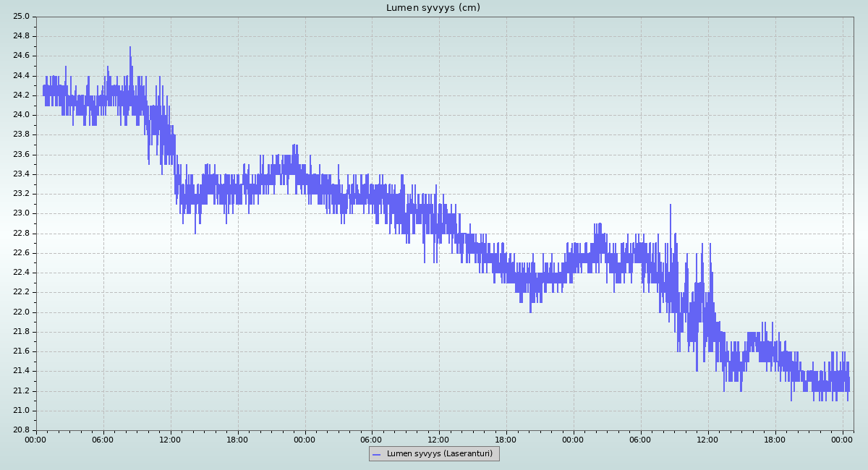The width and height of the screenshot is (868, 470).
Task: Select the 23.0 y-axis tick label
Action: (x=22, y=213)
